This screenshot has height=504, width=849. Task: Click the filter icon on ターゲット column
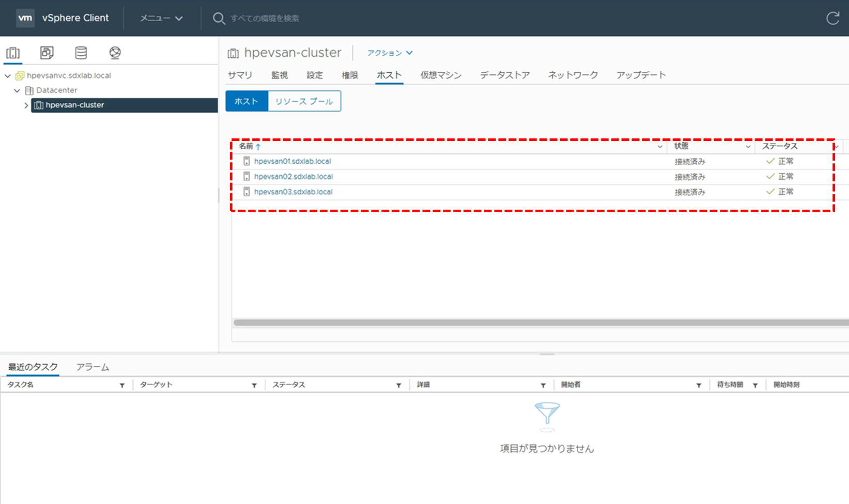[x=254, y=385]
